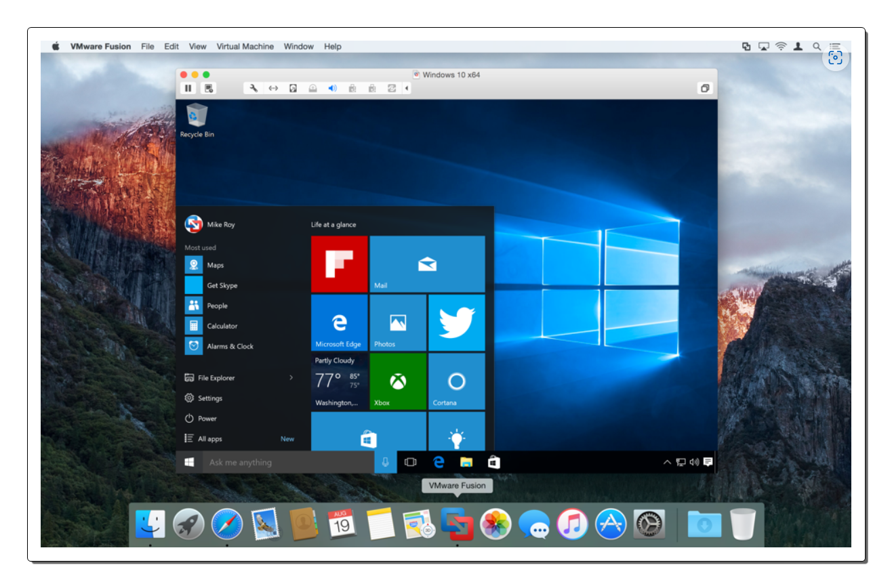This screenshot has width=892, height=588.
Task: Click the CD/DVD drive icon in the VMware toolbar
Action: point(312,88)
